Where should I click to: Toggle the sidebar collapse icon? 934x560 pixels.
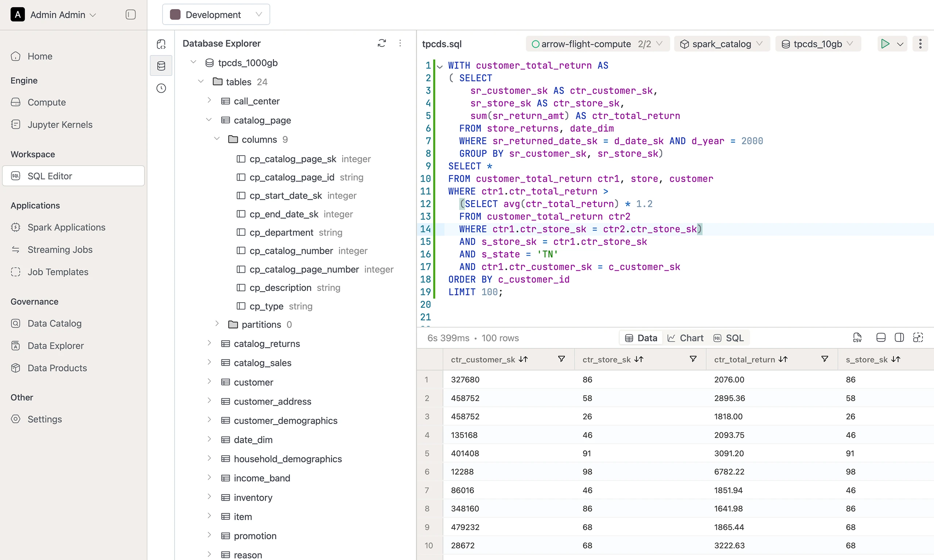(x=131, y=15)
